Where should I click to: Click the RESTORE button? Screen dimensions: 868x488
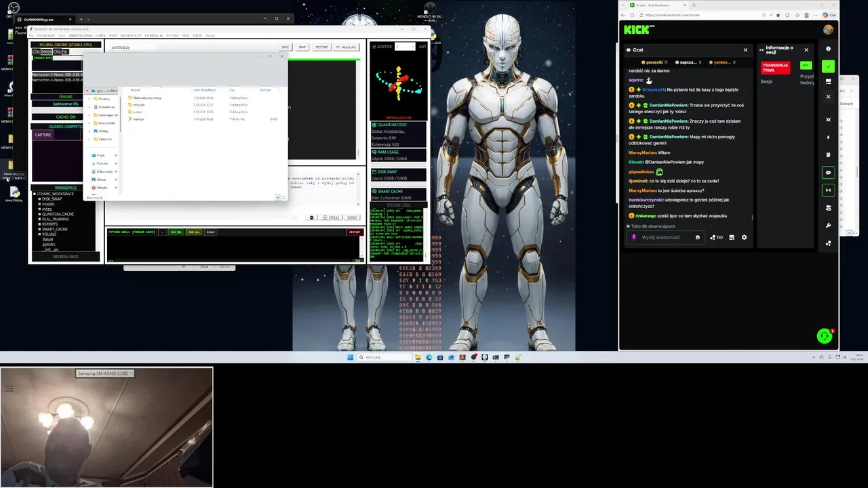(x=321, y=47)
